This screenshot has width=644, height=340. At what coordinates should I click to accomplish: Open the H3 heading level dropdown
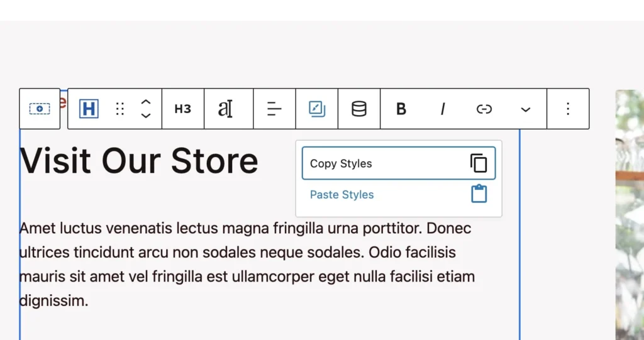point(182,109)
